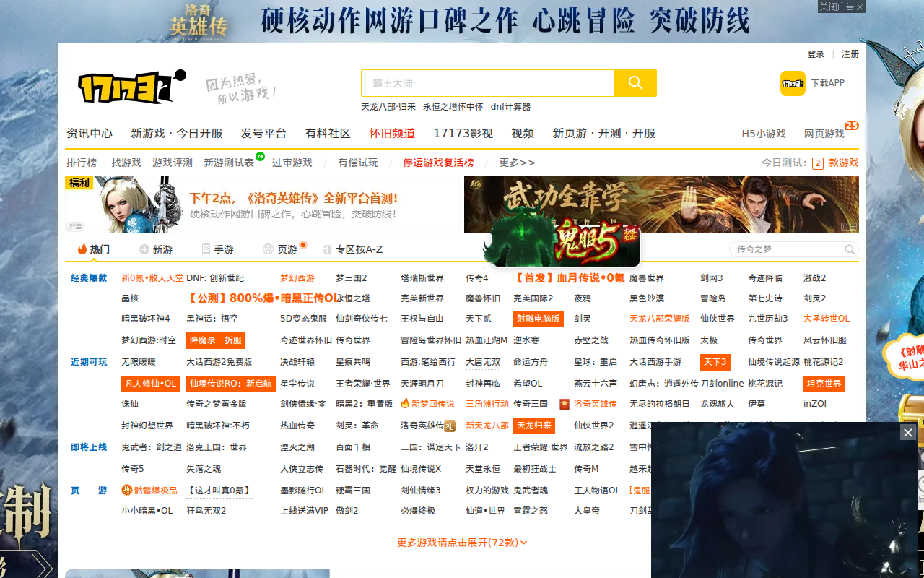Click the 武功全靠学 banner ad
This screenshot has width=924, height=578.
tap(661, 204)
